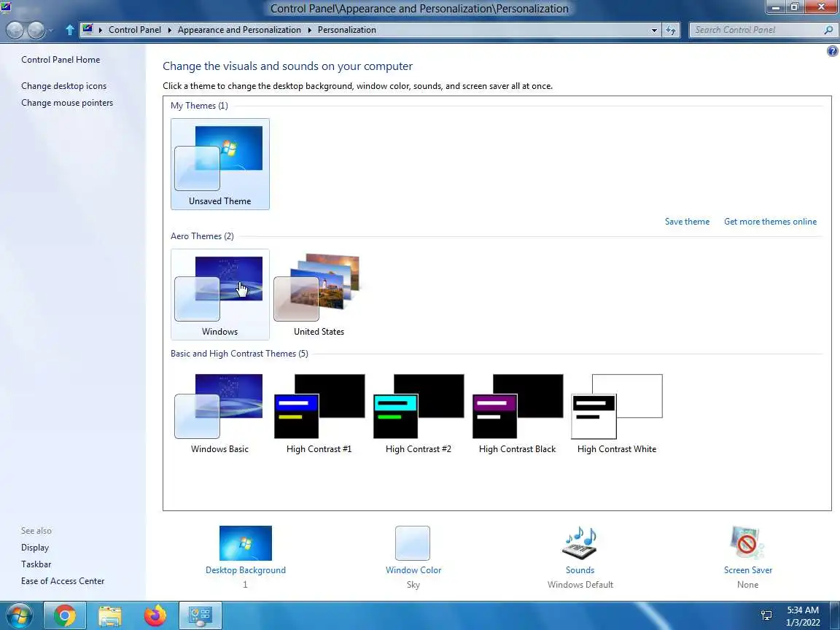Click the Back navigation arrow
This screenshot has width=840, height=630.
[x=15, y=30]
